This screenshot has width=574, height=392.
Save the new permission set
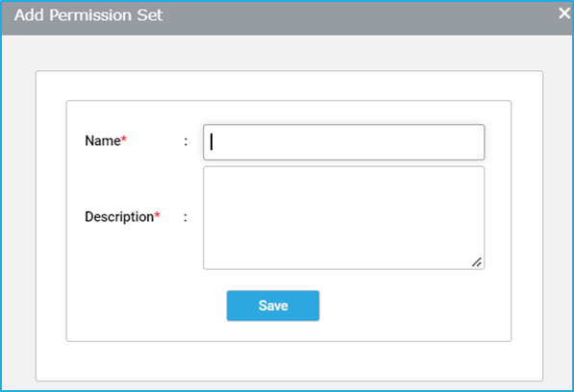(x=273, y=306)
